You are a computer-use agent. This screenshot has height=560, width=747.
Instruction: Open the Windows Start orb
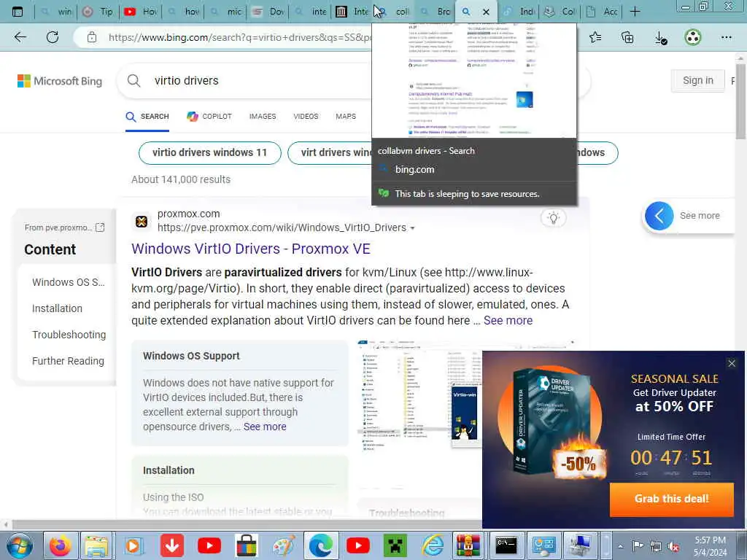click(x=19, y=545)
